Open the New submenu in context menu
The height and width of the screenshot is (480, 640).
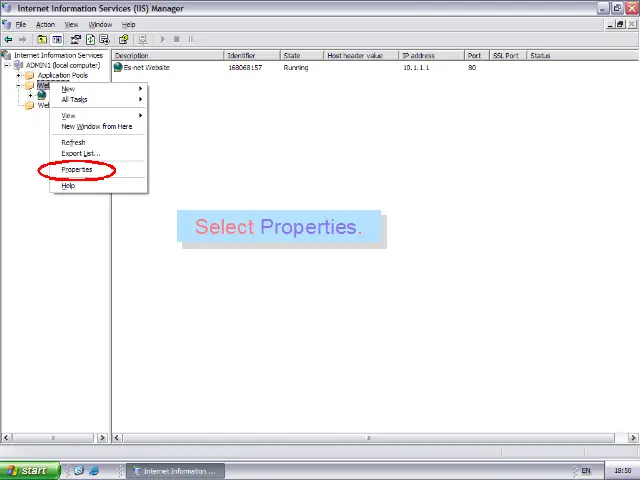pos(68,89)
